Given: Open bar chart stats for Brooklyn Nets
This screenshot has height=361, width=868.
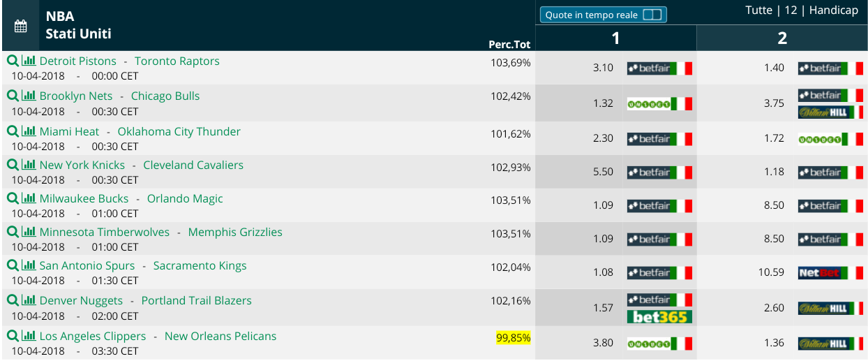Looking at the screenshot, I should 29,96.
